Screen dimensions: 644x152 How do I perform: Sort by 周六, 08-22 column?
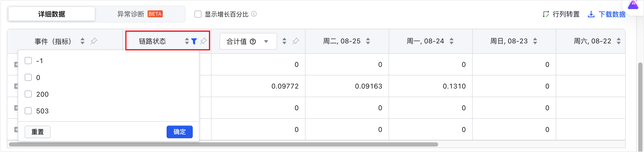[x=619, y=41]
